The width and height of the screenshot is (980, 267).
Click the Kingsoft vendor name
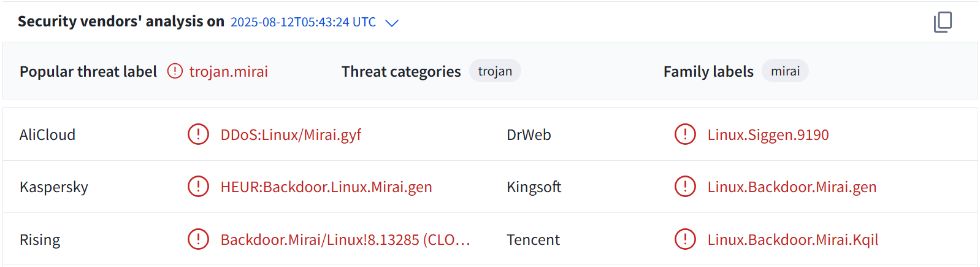point(534,187)
